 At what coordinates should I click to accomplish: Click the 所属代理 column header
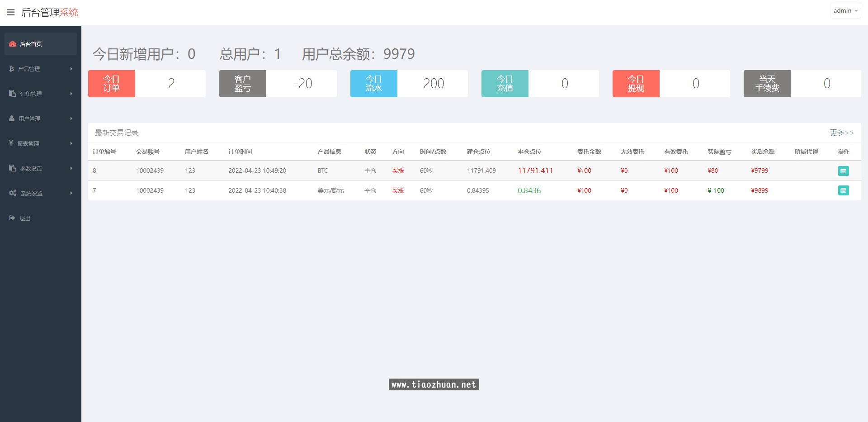point(806,152)
